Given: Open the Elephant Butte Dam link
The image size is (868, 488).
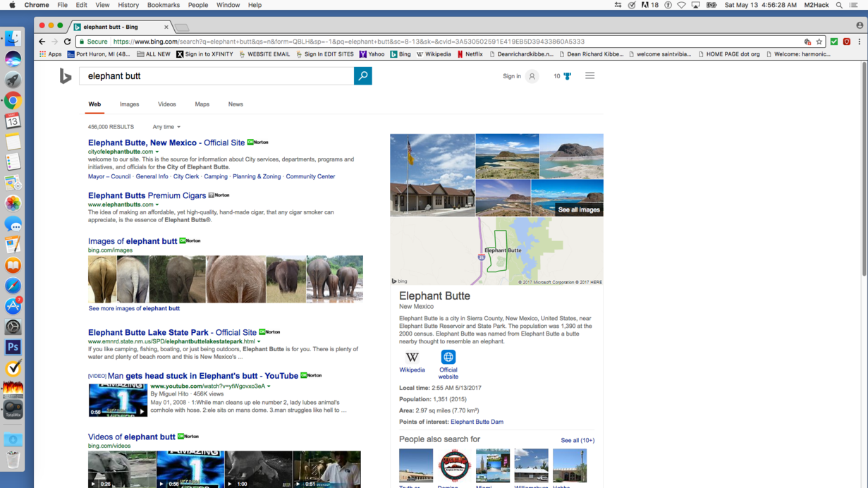Looking at the screenshot, I should (x=477, y=422).
